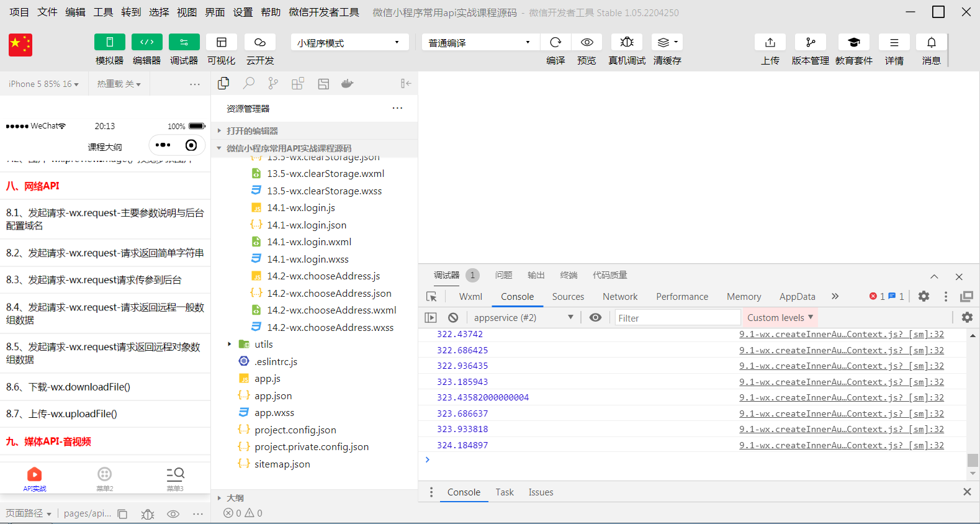This screenshot has height=524, width=980.
Task: Switch to the AppData tab
Action: 798,297
